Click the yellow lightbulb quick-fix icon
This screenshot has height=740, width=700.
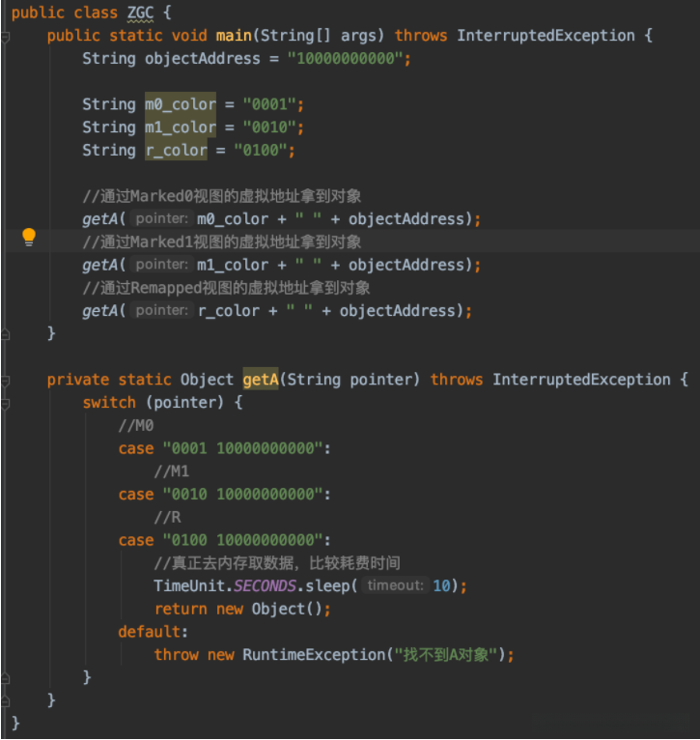pyautogui.click(x=29, y=237)
